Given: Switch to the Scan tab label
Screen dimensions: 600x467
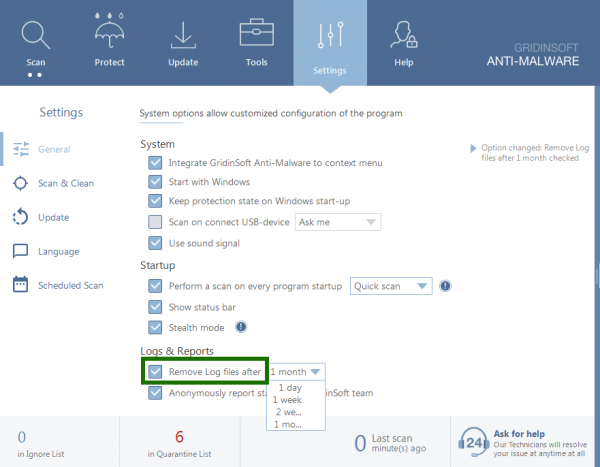Looking at the screenshot, I should (36, 62).
